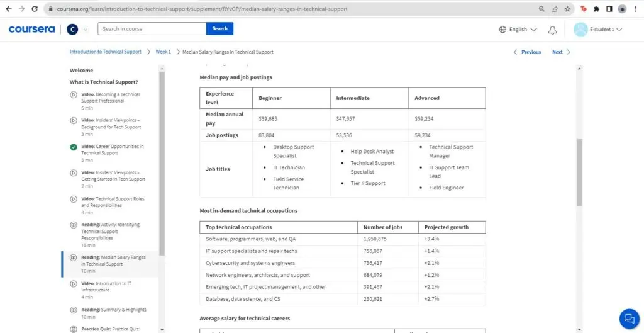Click the browser address bar URL
The image size is (644, 333).
pyautogui.click(x=201, y=9)
